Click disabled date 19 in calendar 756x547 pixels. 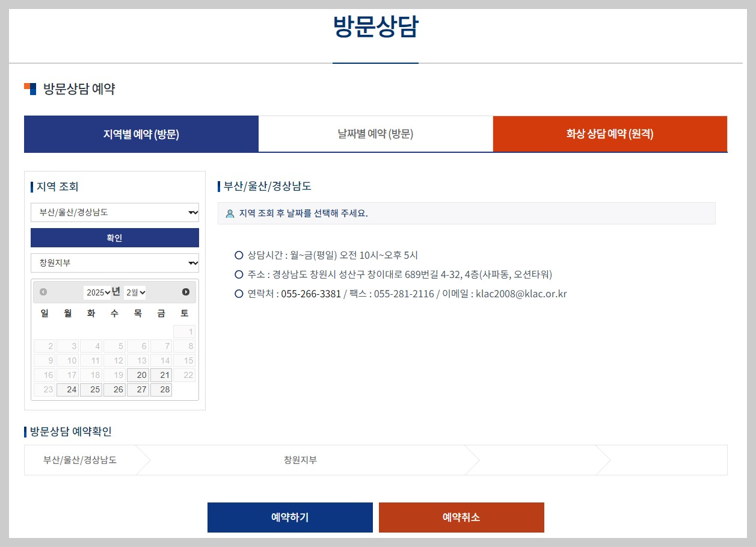(114, 375)
